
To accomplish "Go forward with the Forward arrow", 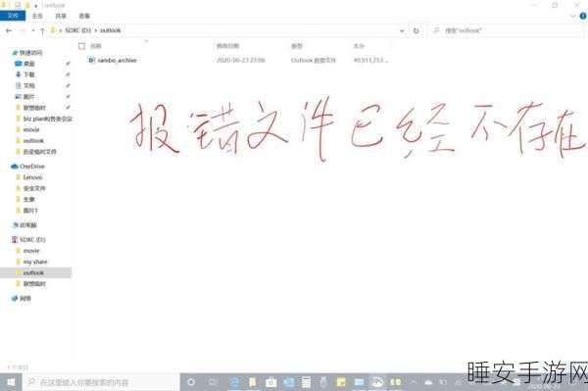I will [23, 30].
